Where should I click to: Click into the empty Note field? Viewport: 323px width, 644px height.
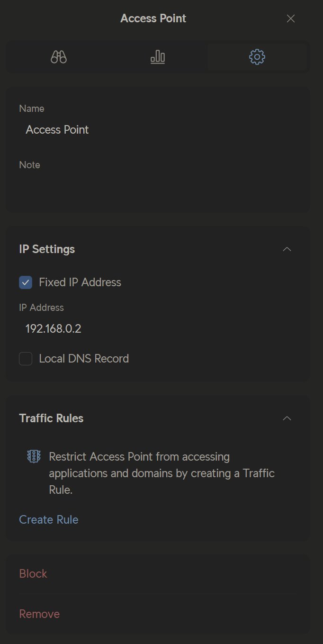(x=158, y=186)
